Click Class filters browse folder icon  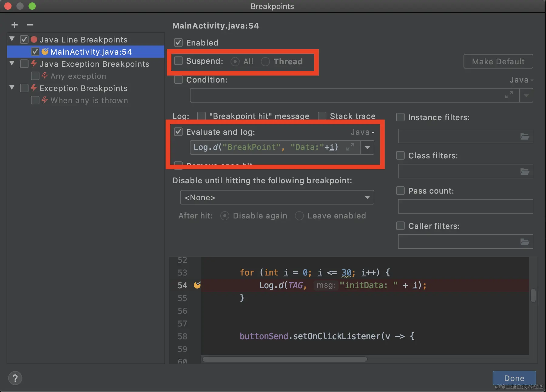tap(525, 171)
